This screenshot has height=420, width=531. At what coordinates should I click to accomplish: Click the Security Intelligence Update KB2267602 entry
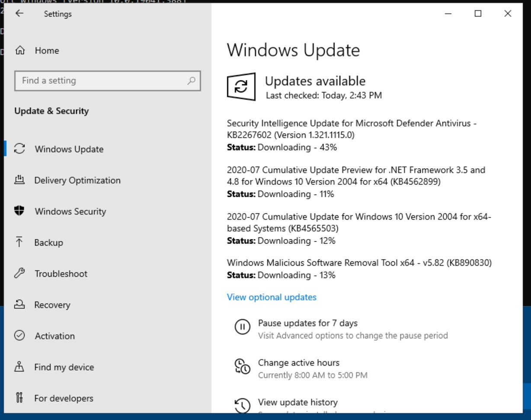(x=352, y=129)
